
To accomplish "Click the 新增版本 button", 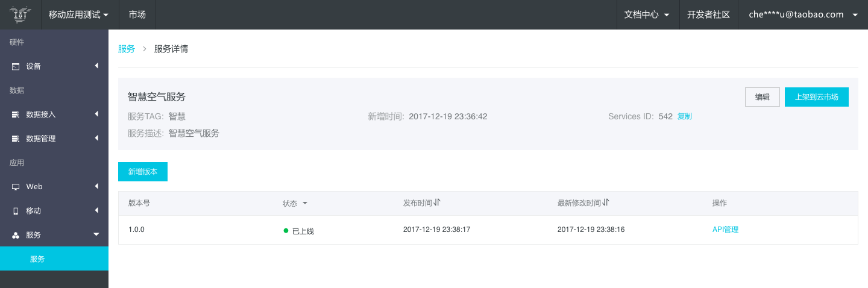I will click(x=143, y=172).
